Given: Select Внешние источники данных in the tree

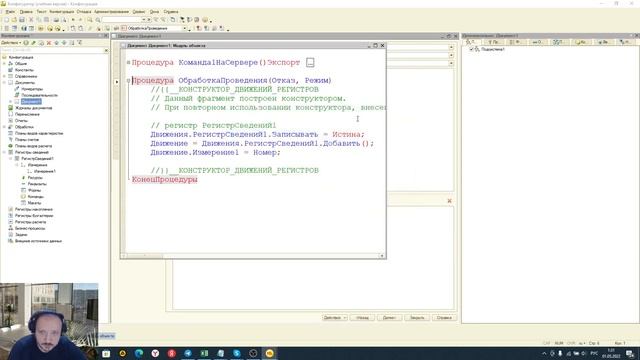Looking at the screenshot, I should pos(38,241).
